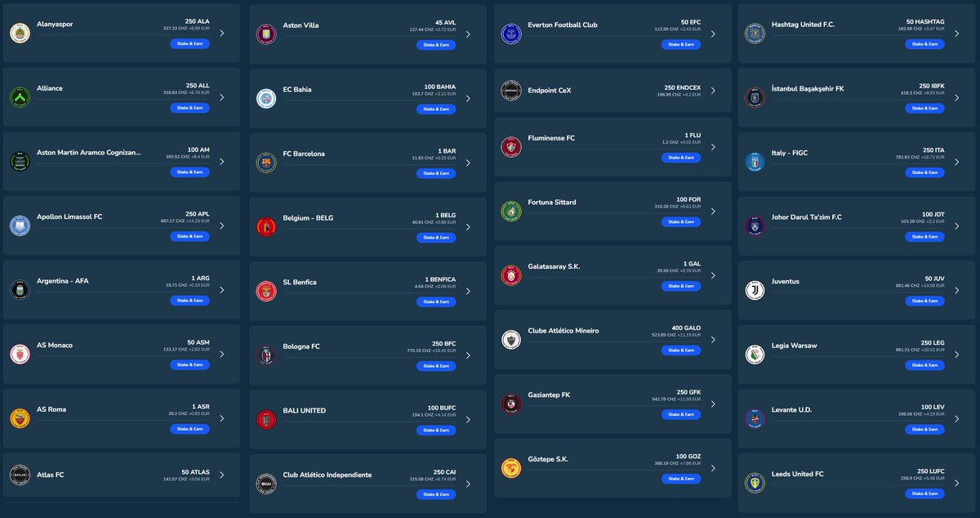980x518 pixels.
Task: Click the Aston Martin Aramco logo
Action: coord(20,161)
